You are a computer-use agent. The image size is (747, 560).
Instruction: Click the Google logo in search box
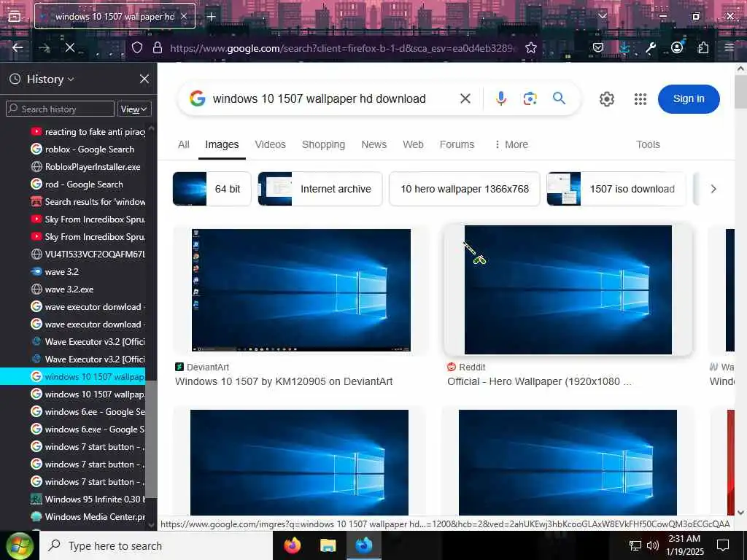tap(197, 98)
